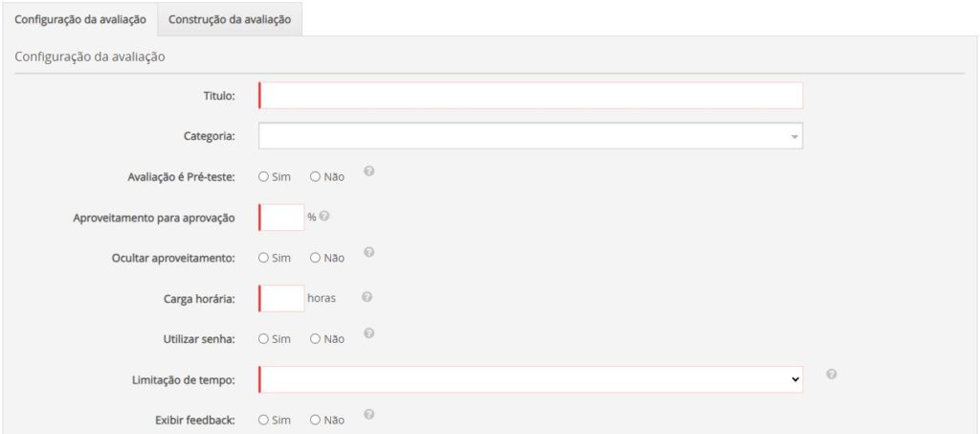980x434 pixels.
Task: Click help icon next to Aproveitamento percent field
Action: click(324, 217)
